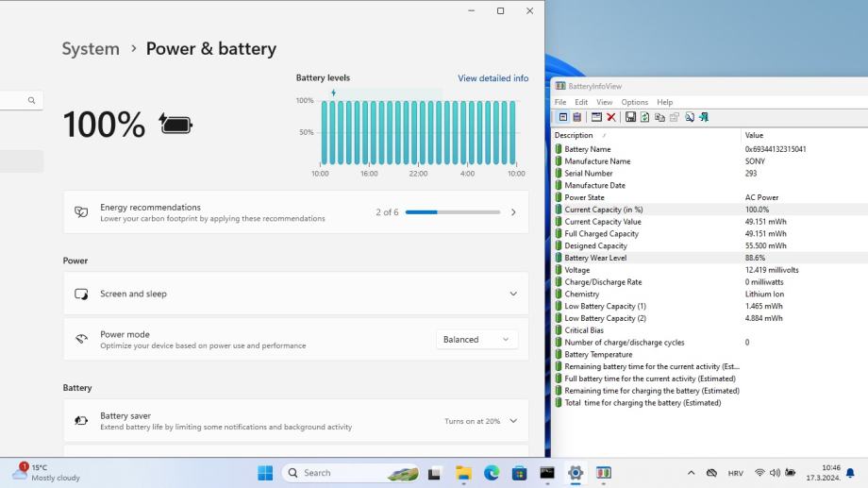Click the Refresh icon in BatteryInfoView toolbar
This screenshot has height=488, width=868.
(x=644, y=117)
